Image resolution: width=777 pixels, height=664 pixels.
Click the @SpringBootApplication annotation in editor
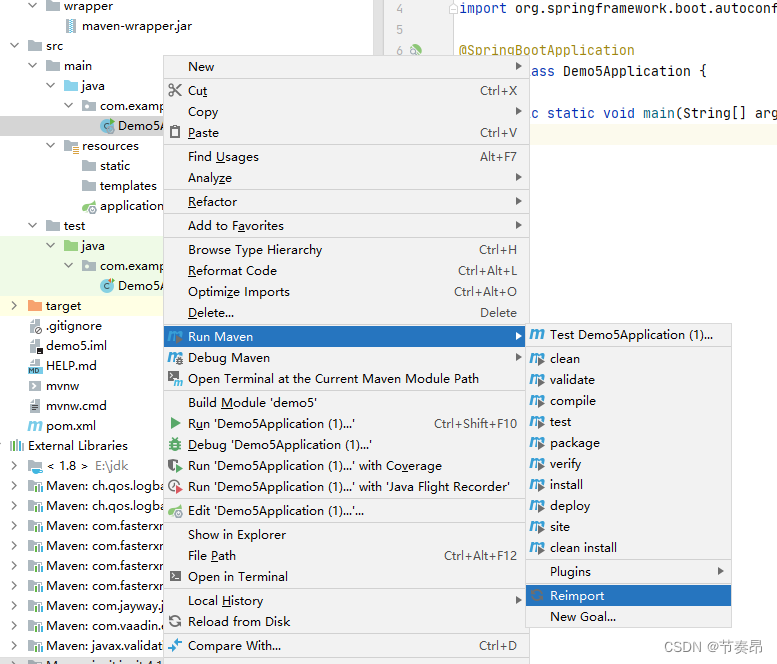tap(547, 50)
